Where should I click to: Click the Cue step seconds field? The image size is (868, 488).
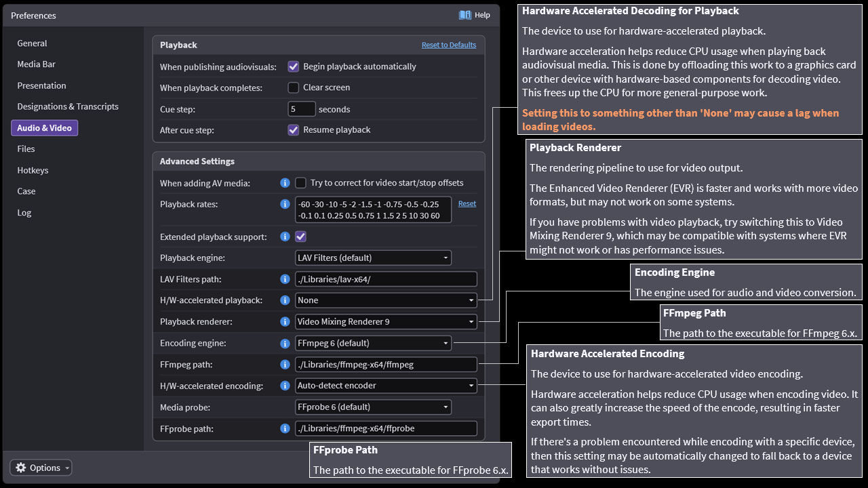coord(302,109)
